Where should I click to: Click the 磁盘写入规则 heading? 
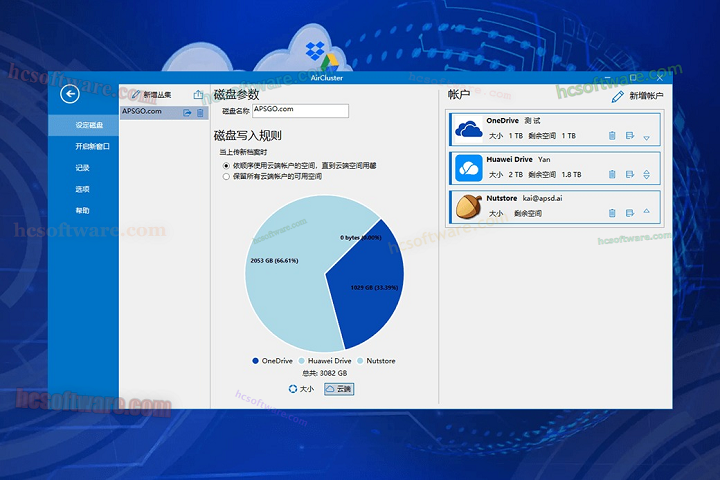pos(248,136)
